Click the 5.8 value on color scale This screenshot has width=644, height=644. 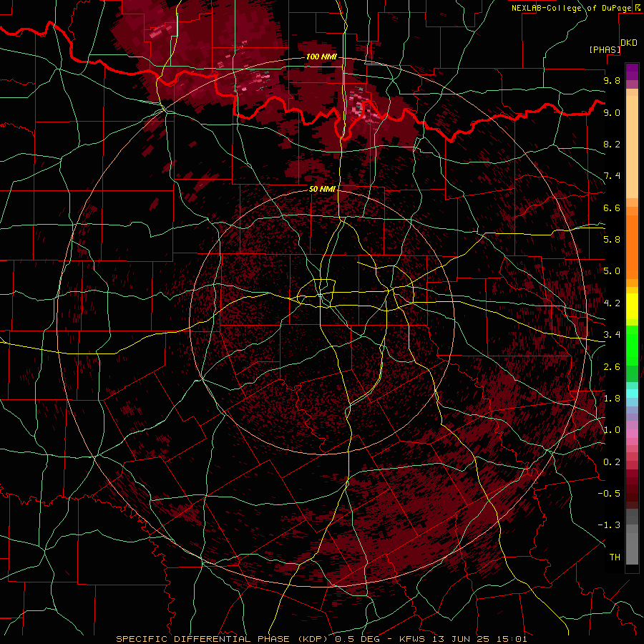click(612, 240)
